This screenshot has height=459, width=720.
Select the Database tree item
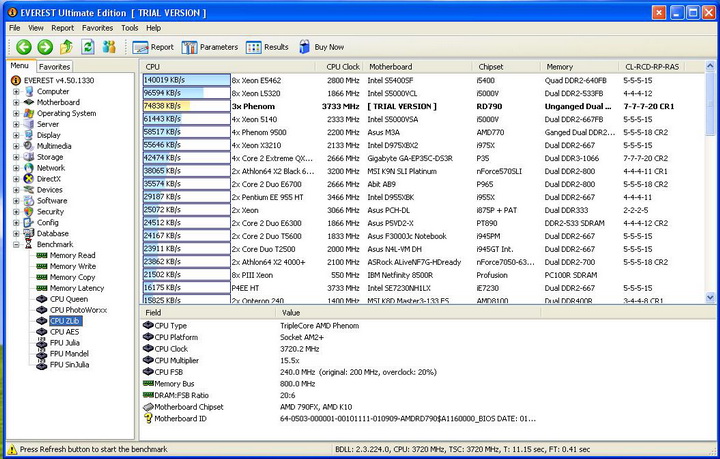pos(52,234)
